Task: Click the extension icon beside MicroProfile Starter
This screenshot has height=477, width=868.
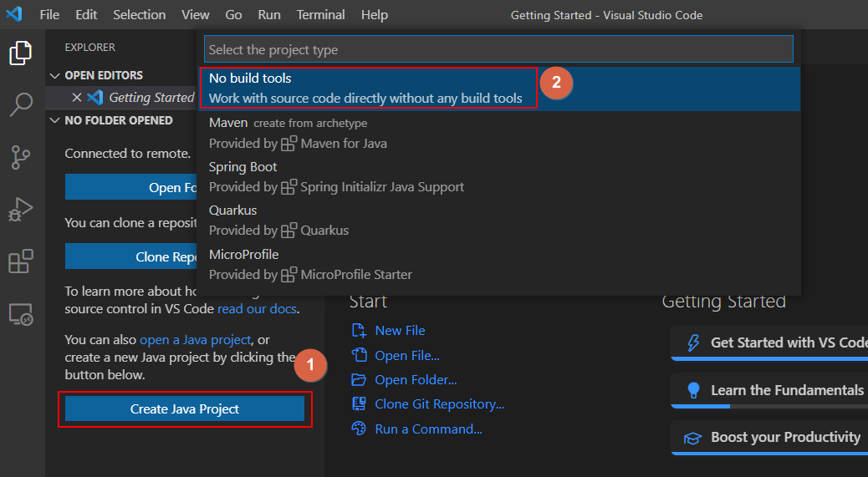Action: tap(288, 275)
